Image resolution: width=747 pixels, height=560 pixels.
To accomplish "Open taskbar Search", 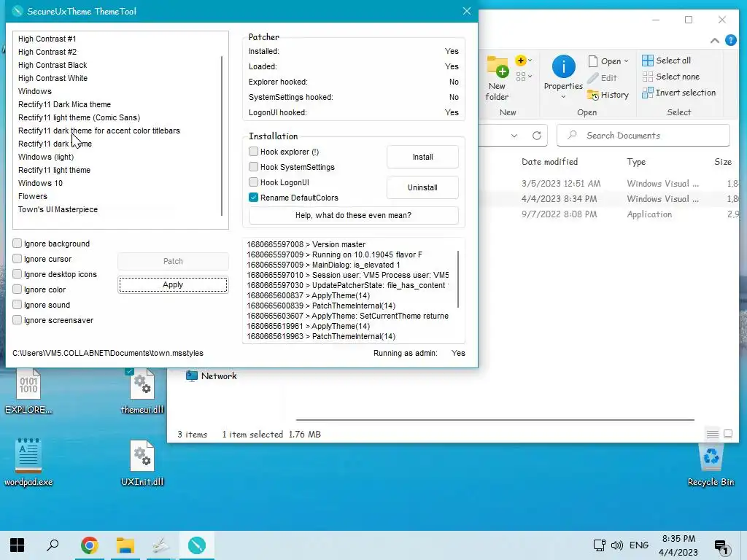I will pos(53,545).
